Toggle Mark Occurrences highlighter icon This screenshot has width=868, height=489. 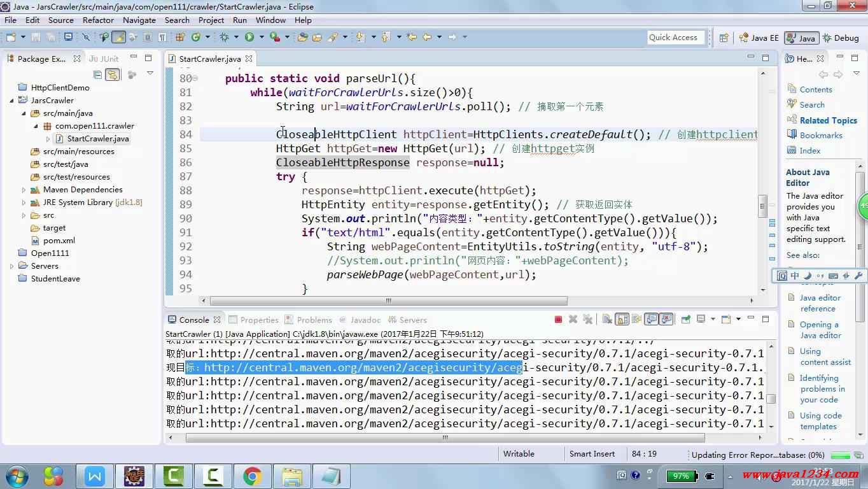tap(118, 37)
